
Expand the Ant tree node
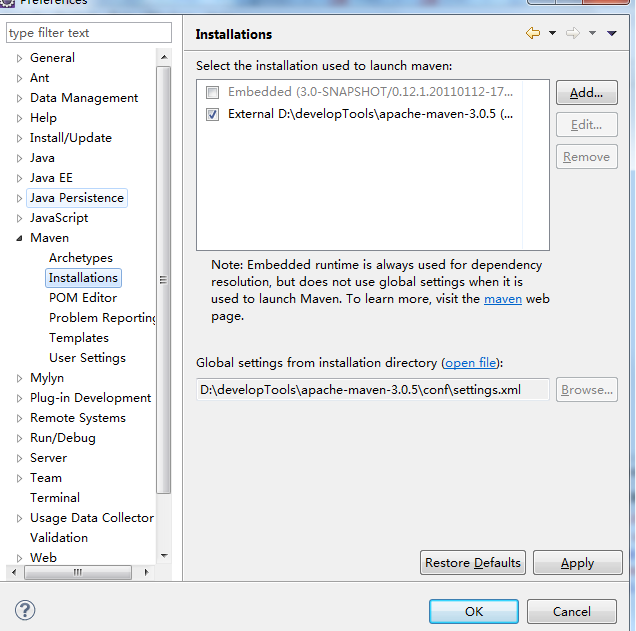tap(19, 78)
